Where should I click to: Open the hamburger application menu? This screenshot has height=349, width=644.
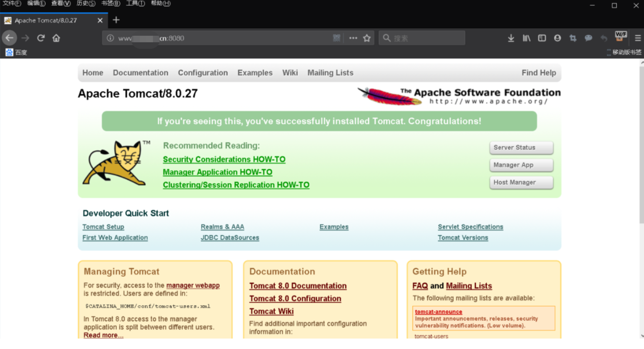coord(638,38)
